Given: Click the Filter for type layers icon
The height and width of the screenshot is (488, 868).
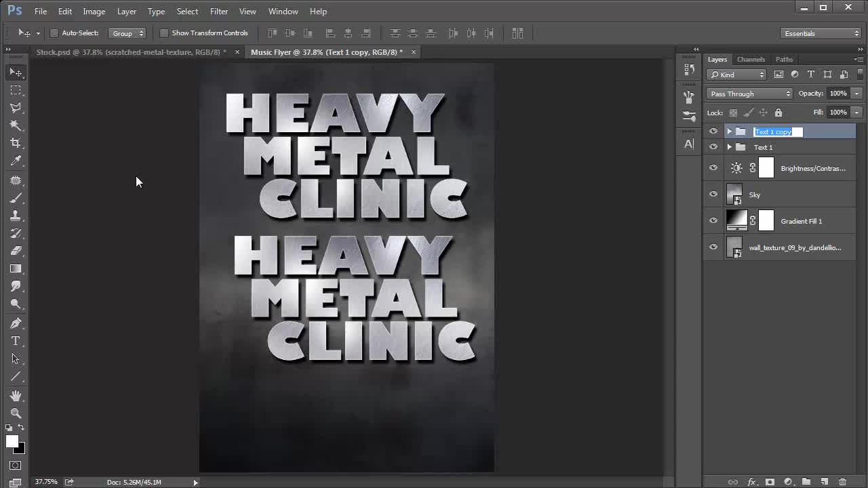Looking at the screenshot, I should (811, 75).
